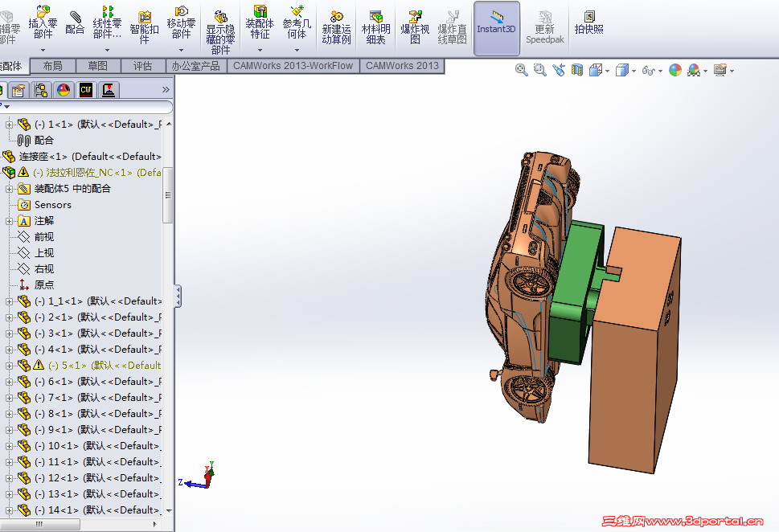Screen dimensions: 779x532
Task: Switch to CAMWorks 2013-WorkFlow tab
Action: pyautogui.click(x=293, y=66)
